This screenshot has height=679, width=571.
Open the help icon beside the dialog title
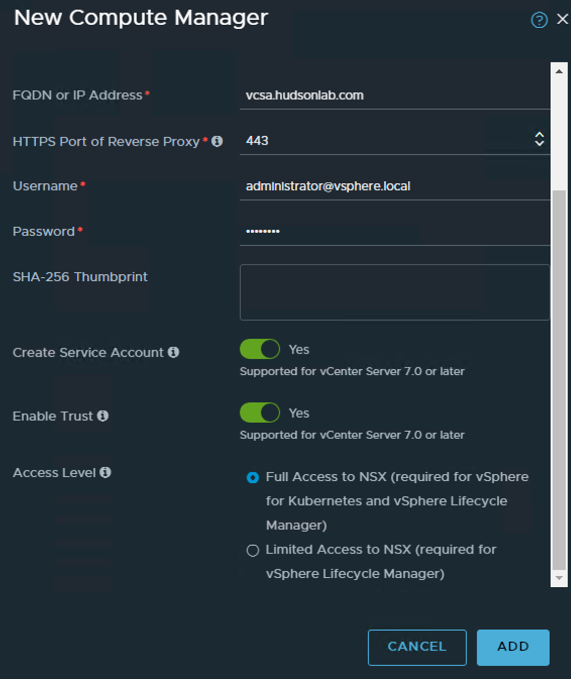pyautogui.click(x=539, y=20)
